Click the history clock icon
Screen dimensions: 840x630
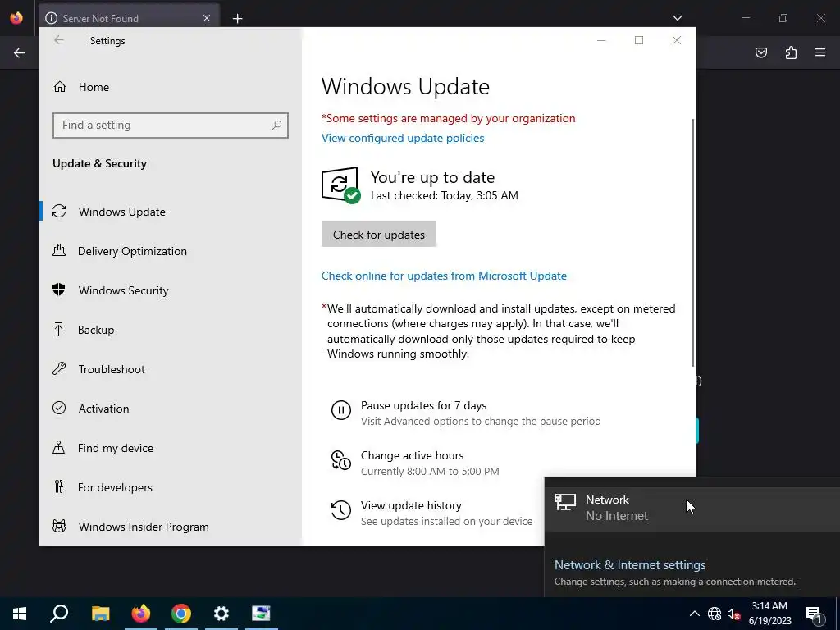(x=340, y=510)
